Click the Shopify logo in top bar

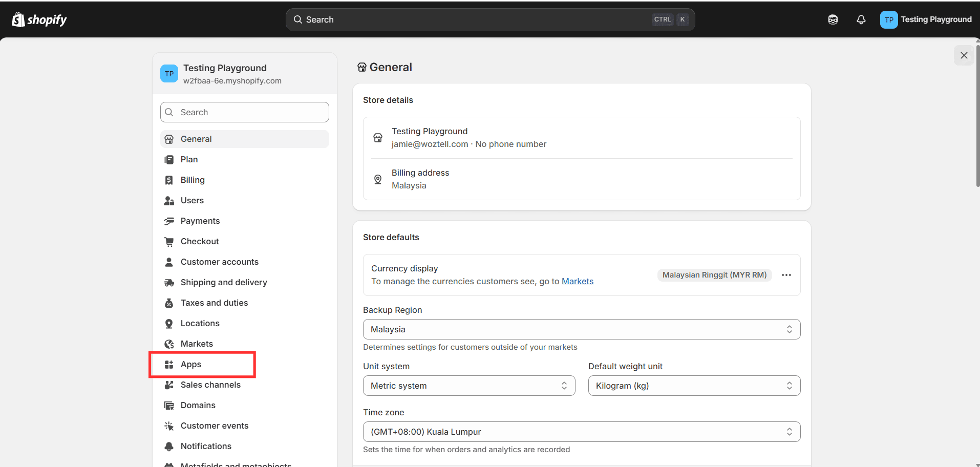pyautogui.click(x=39, y=19)
